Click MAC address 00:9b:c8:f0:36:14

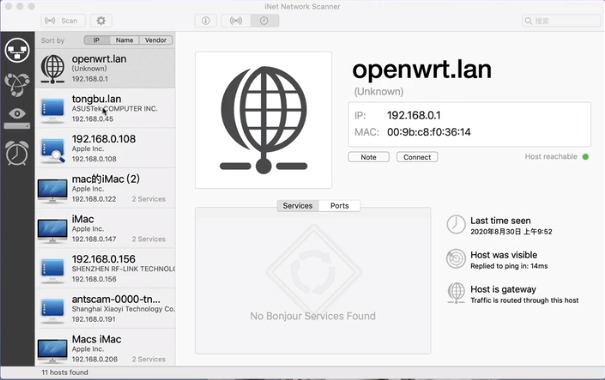[429, 132]
